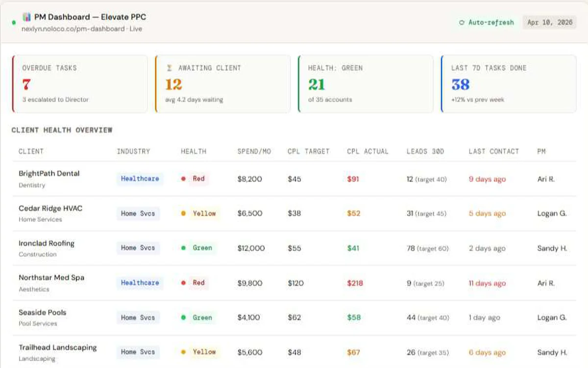This screenshot has width=588, height=368.
Task: Sort by the HEALTH column header
Action: (x=194, y=152)
